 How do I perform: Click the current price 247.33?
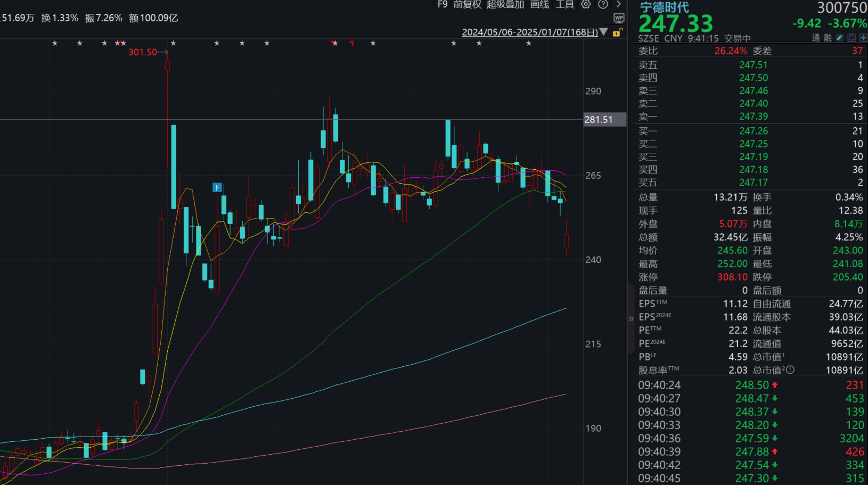pos(675,23)
